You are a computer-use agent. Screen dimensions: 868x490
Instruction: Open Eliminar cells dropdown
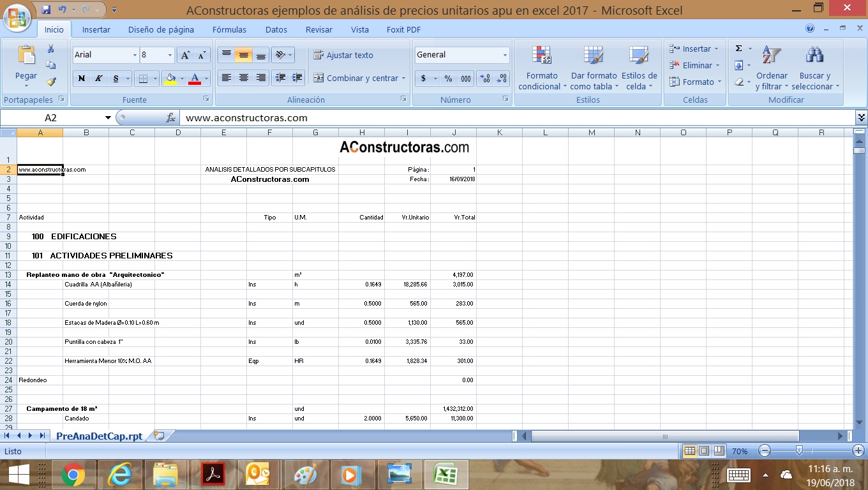694,65
